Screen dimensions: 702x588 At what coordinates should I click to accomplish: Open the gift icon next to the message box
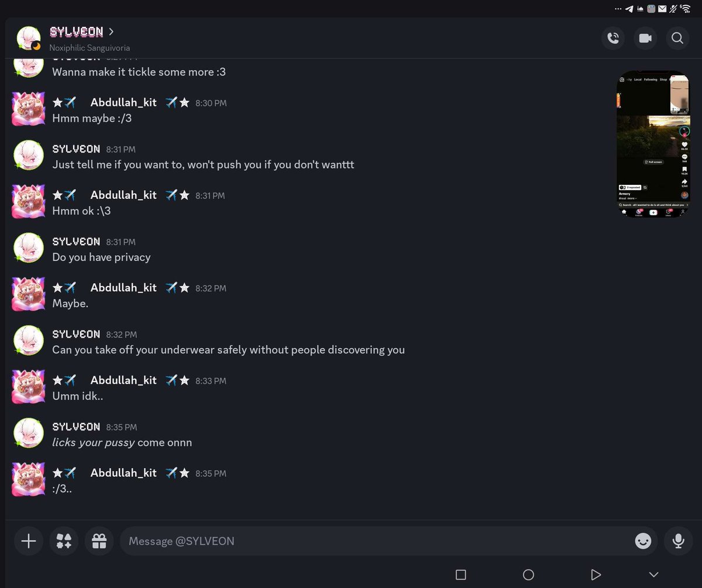(x=99, y=541)
